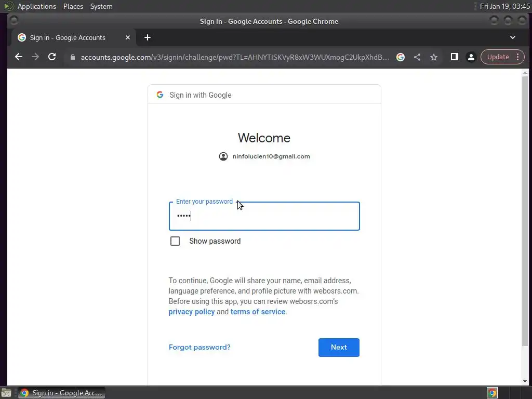Viewport: 532px width, 399px height.
Task: Click the scrollbar up arrow
Action: [x=525, y=73]
